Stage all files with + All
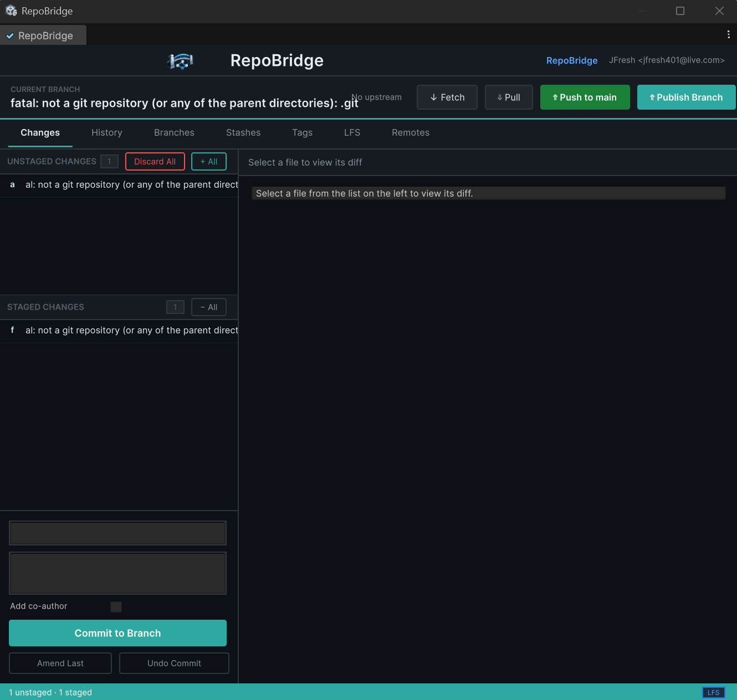Viewport: 737px width, 700px height. coord(209,162)
